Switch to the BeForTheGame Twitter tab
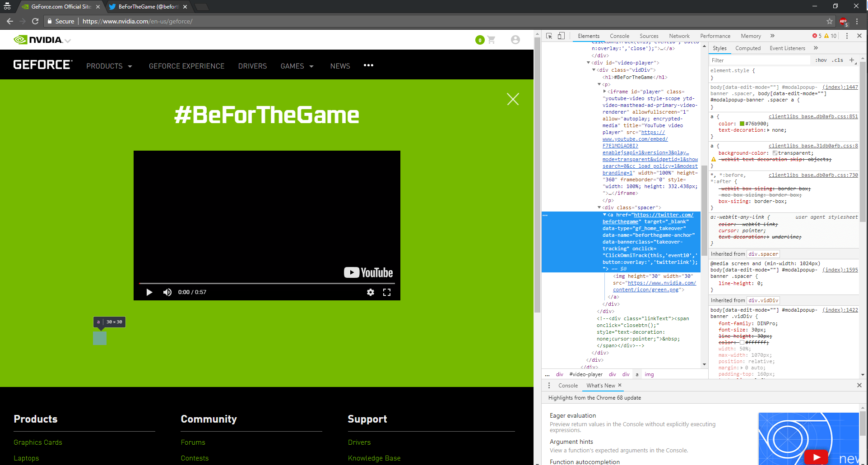Image resolution: width=868 pixels, height=465 pixels. [x=148, y=7]
